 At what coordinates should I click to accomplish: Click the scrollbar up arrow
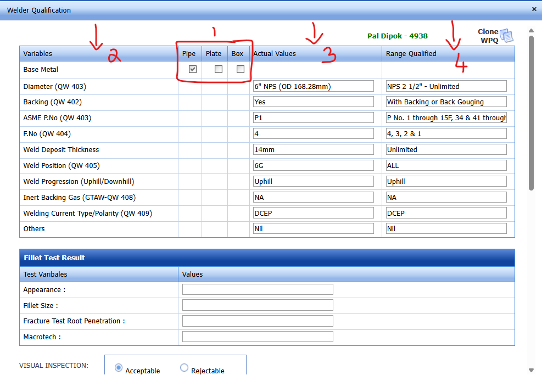[x=531, y=31]
